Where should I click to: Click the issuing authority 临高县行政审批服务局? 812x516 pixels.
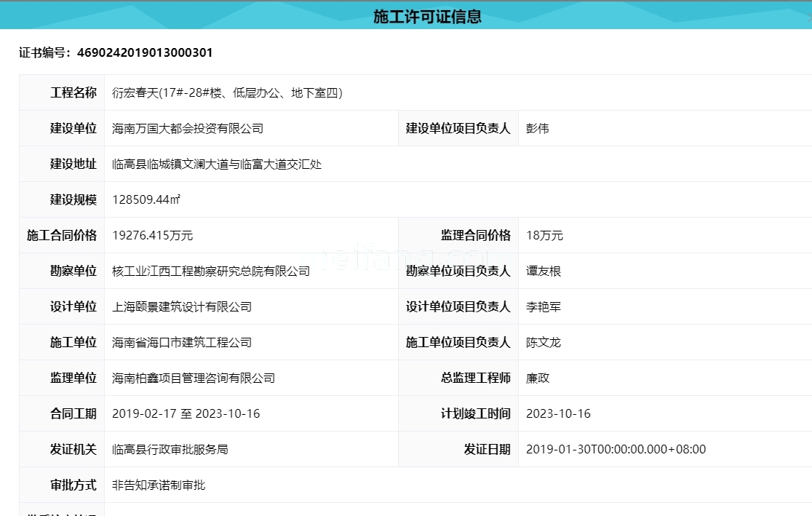tap(169, 449)
